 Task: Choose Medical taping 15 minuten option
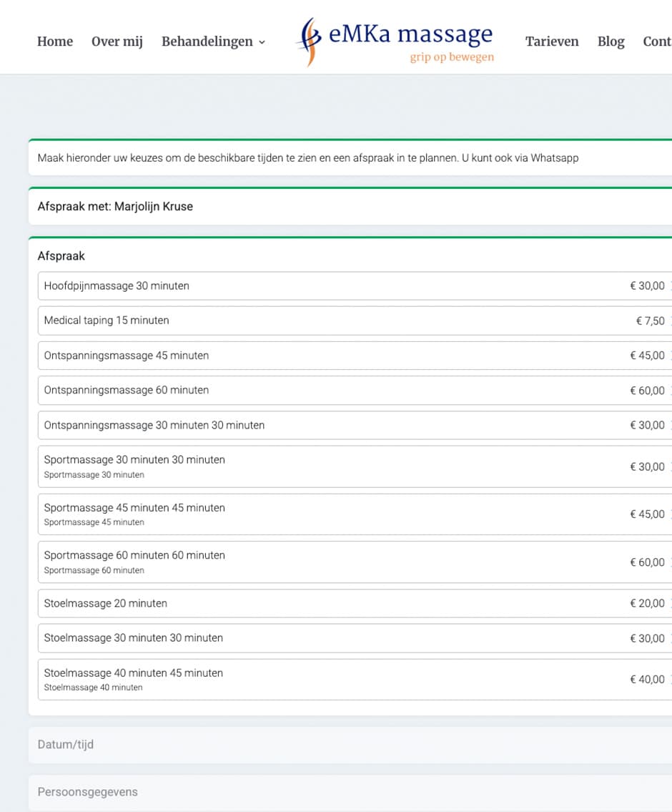(354, 321)
